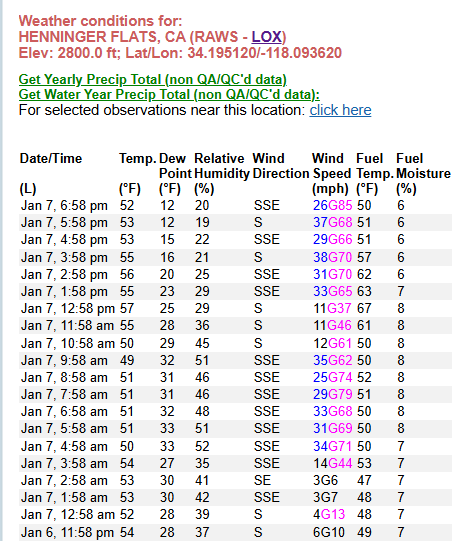This screenshot has width=452, height=541.
Task: Click wind speed value 14G44
Action: coord(333,463)
